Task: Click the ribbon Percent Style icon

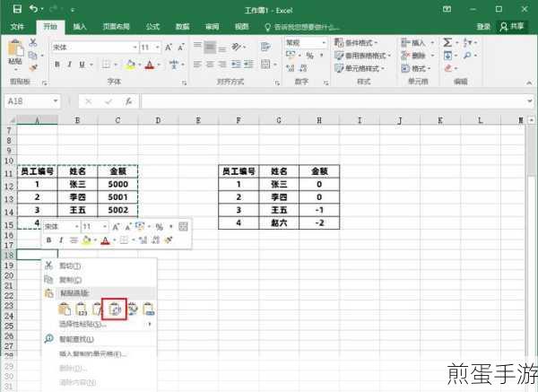Action: click(310, 56)
